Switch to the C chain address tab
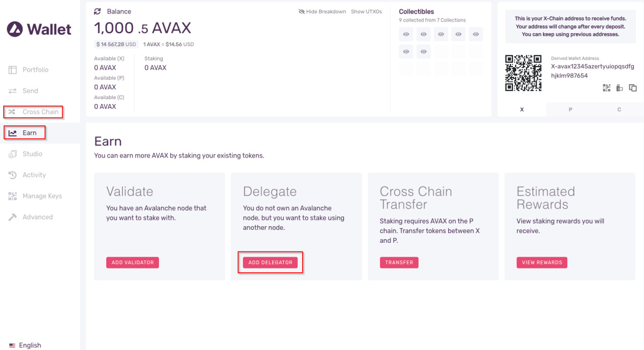This screenshot has width=644, height=350. pos(619,109)
